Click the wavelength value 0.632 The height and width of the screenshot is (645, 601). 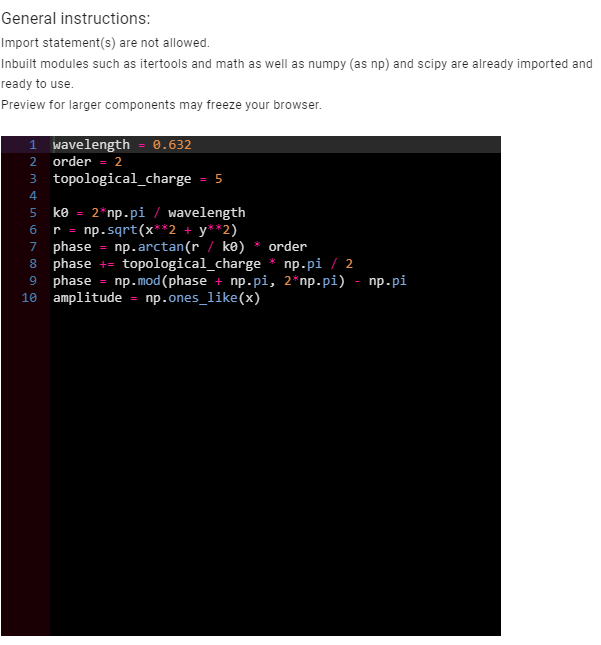[172, 145]
